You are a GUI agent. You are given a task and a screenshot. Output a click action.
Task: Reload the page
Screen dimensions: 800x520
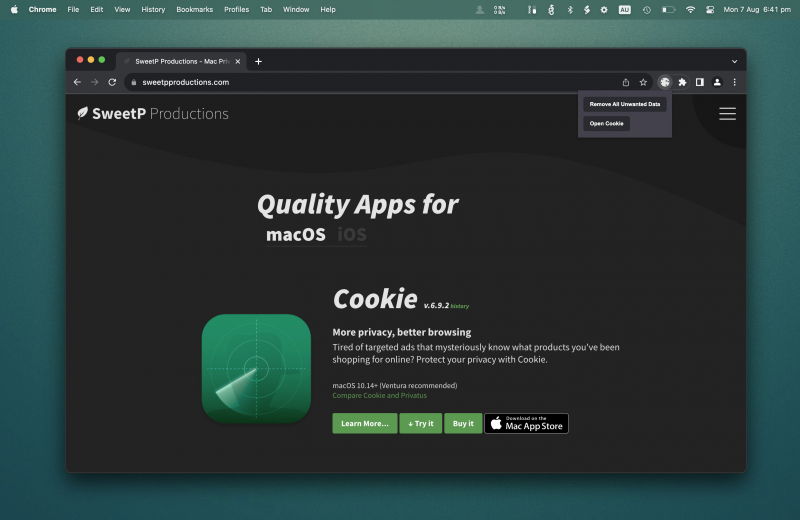coord(112,82)
